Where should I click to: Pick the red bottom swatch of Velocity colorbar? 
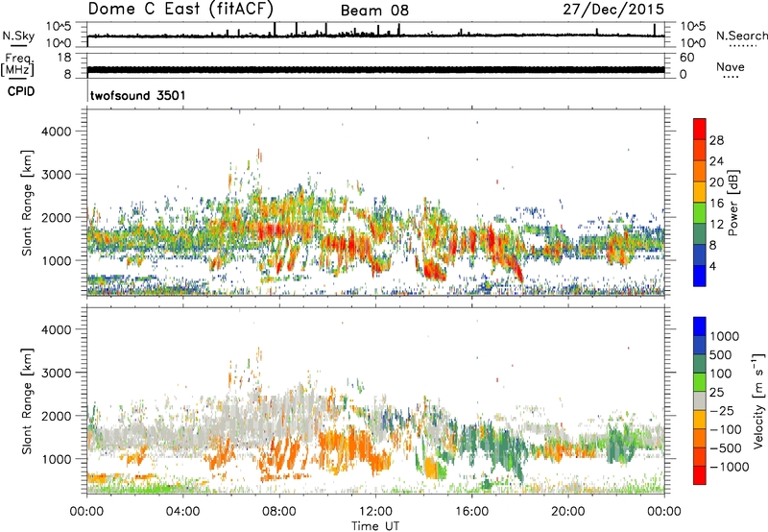pyautogui.click(x=700, y=475)
